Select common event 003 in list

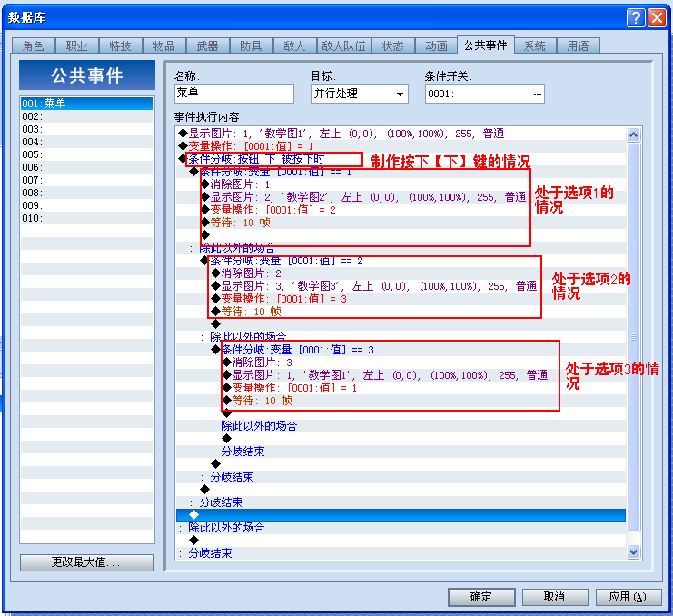[x=87, y=129]
